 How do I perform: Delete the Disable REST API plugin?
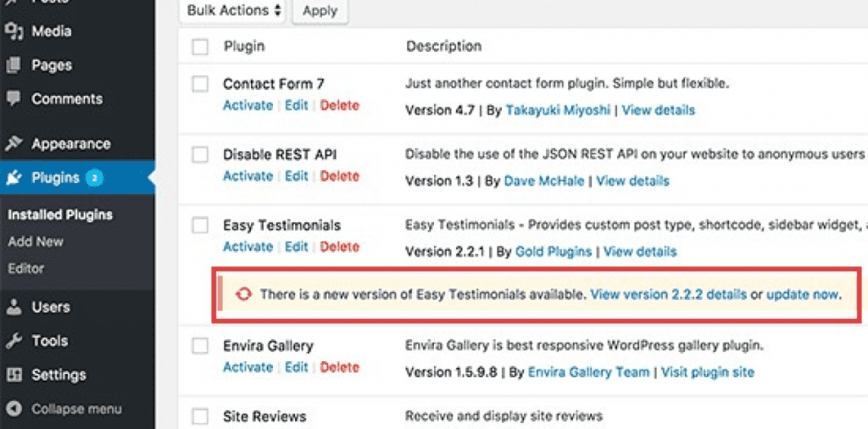click(x=340, y=176)
